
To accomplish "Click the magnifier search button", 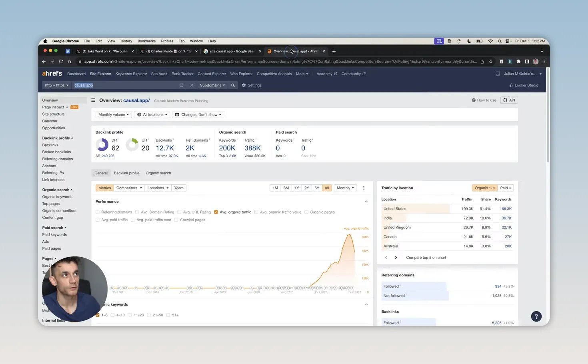I will click(x=233, y=85).
